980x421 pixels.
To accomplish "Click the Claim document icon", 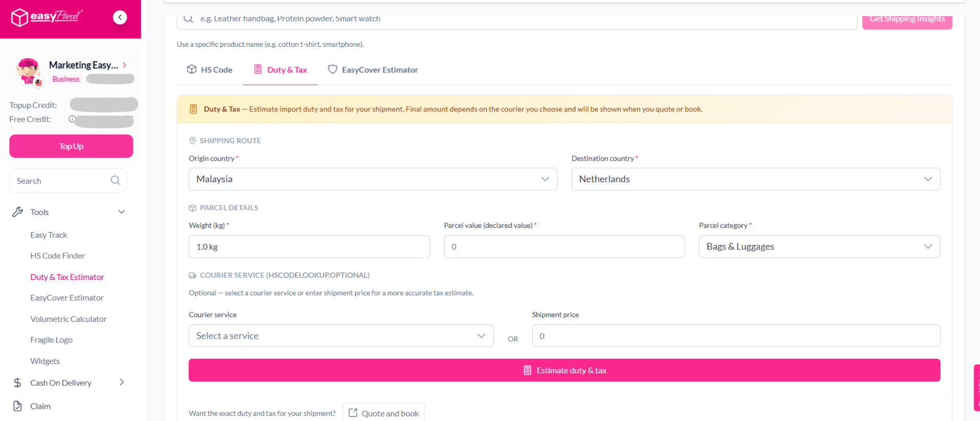I will point(17,406).
